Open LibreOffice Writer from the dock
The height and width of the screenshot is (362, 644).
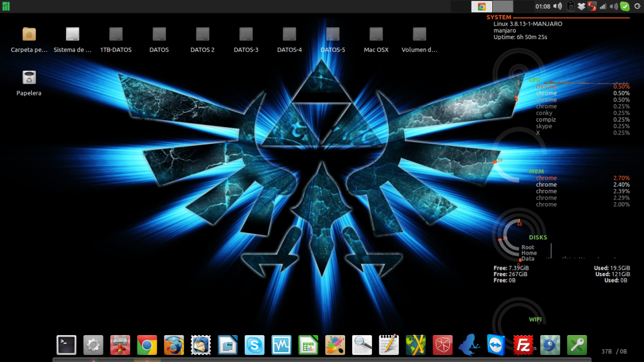coord(228,345)
